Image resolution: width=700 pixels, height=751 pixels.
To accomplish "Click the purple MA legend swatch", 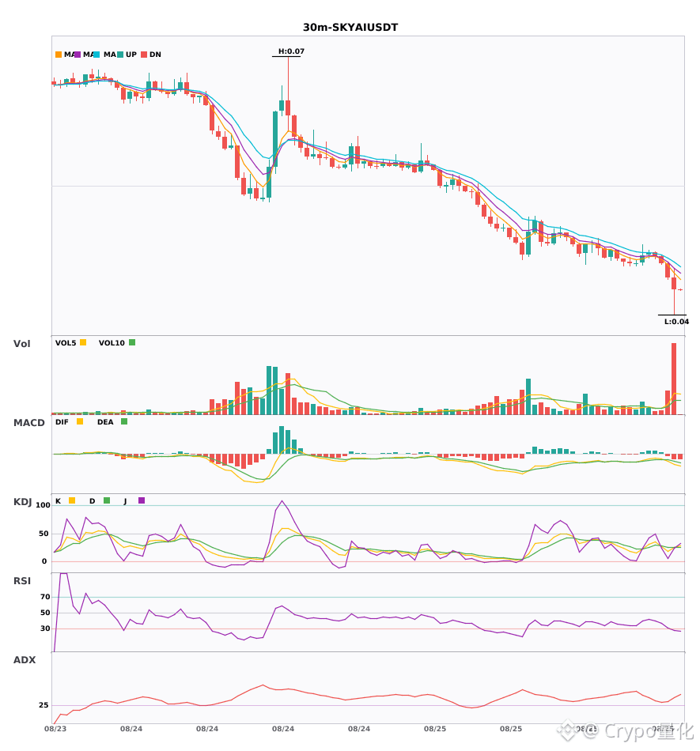I will click(x=78, y=55).
